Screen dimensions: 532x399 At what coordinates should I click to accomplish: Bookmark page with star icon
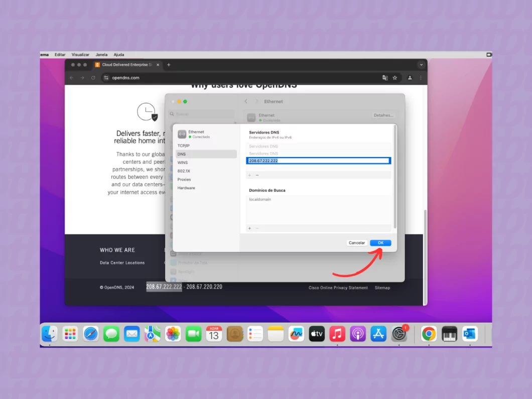pyautogui.click(x=395, y=78)
